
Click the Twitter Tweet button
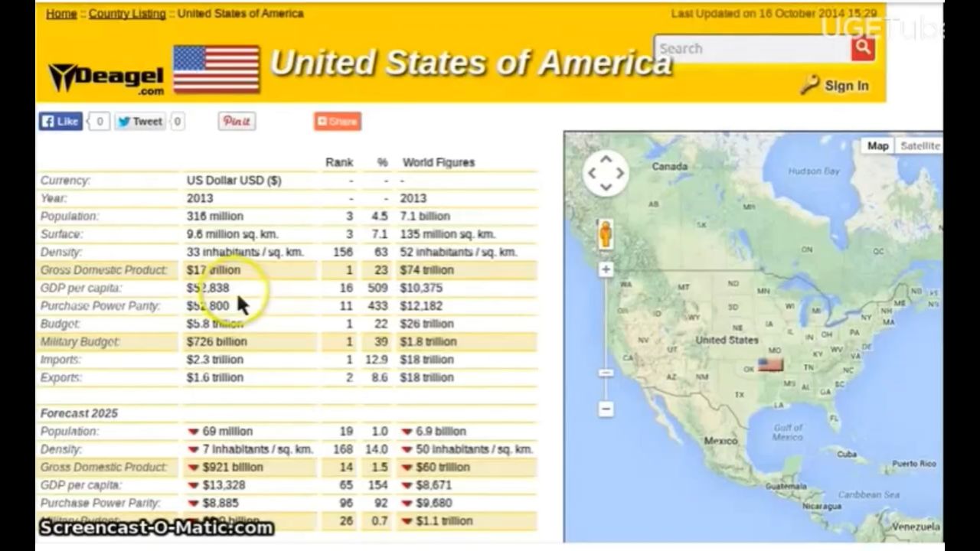coord(140,121)
